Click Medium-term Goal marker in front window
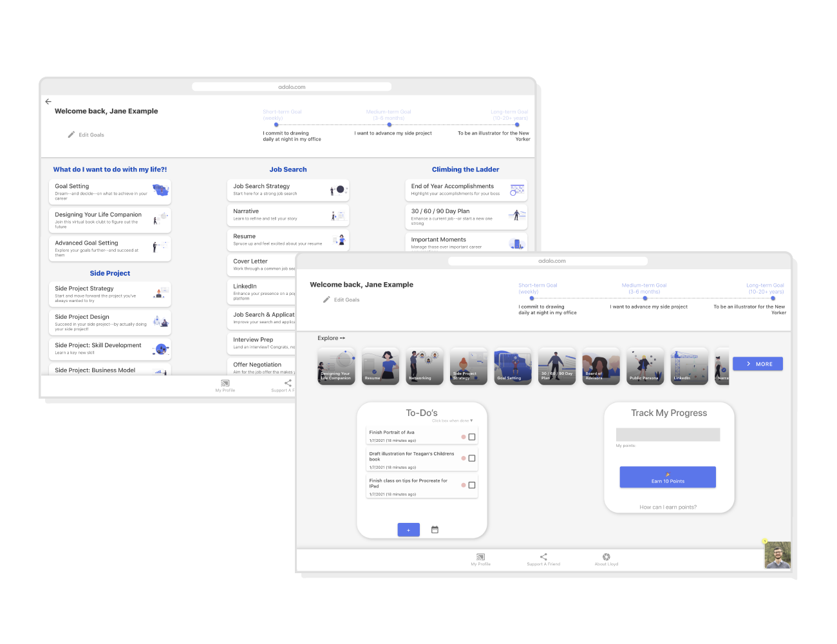Image resolution: width=837 pixels, height=644 pixels. coord(644,298)
